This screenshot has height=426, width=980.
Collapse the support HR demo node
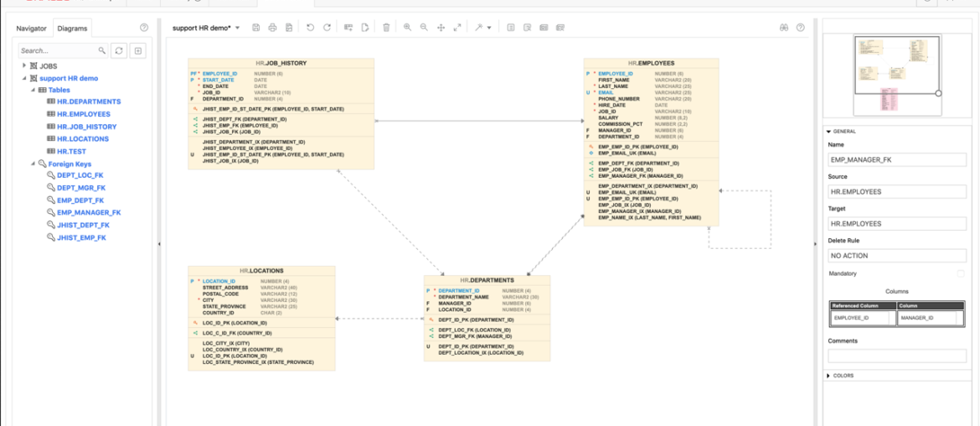point(24,78)
